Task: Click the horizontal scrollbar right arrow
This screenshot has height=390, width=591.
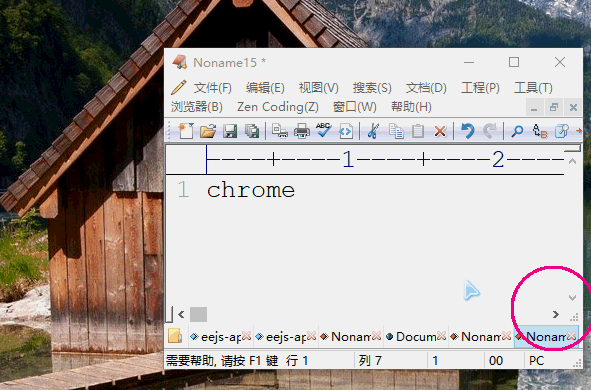Action: (556, 314)
